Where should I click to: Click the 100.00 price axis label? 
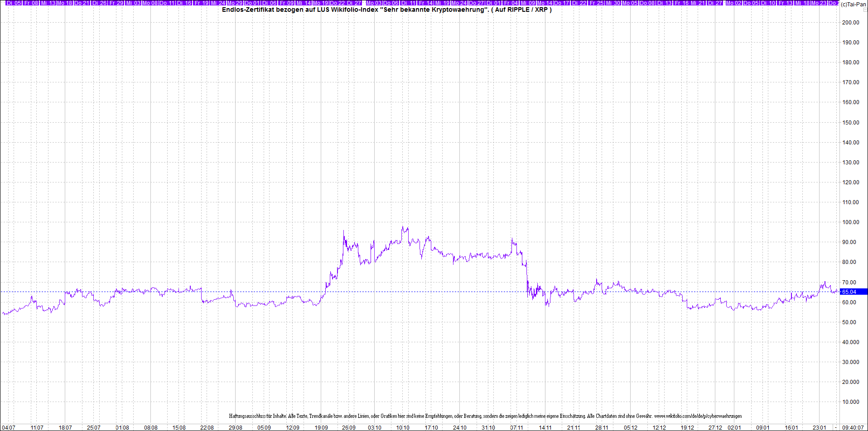pyautogui.click(x=850, y=222)
